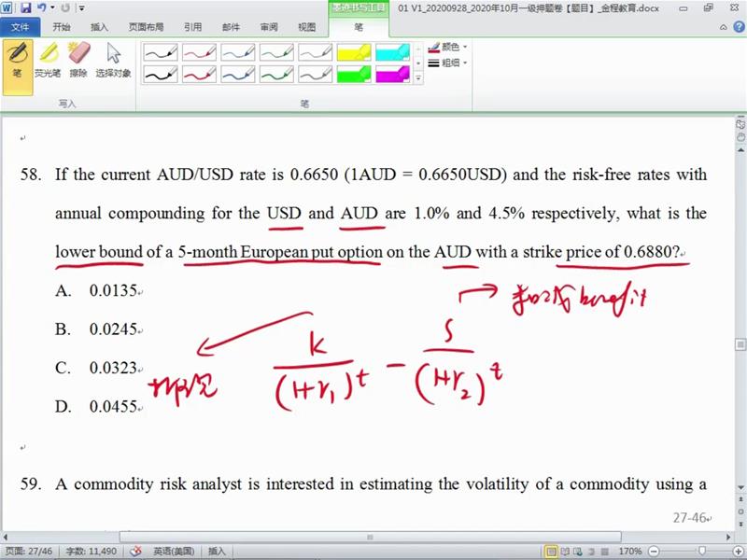Select the Highlighter (荧光笔) tool
Image resolution: width=747 pixels, height=560 pixels.
click(47, 60)
